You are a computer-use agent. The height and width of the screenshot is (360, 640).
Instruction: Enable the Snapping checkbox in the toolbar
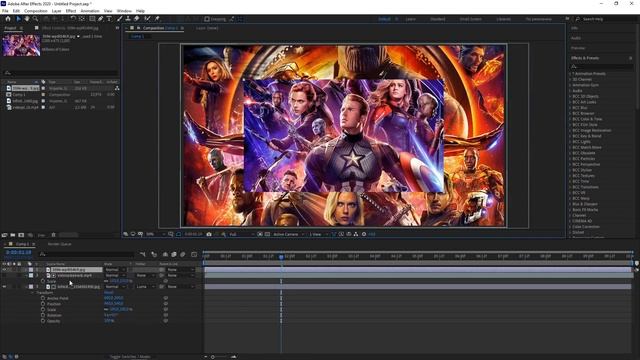(207, 19)
